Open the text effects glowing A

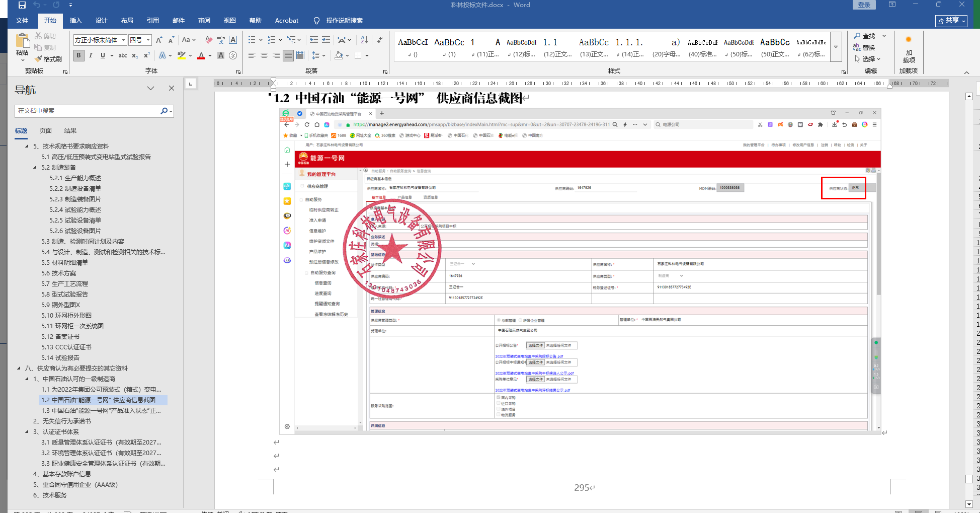coord(162,55)
